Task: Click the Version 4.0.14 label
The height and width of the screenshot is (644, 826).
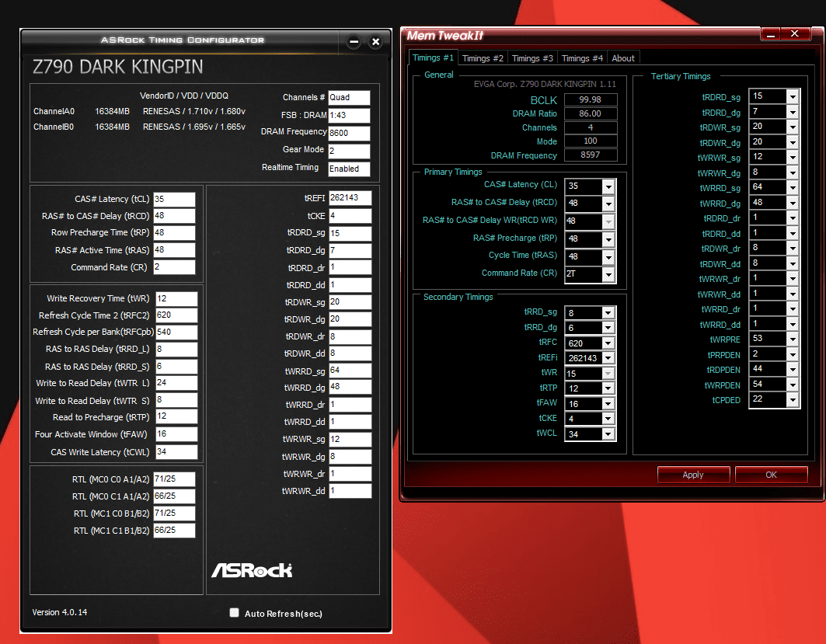Action: pyautogui.click(x=60, y=612)
